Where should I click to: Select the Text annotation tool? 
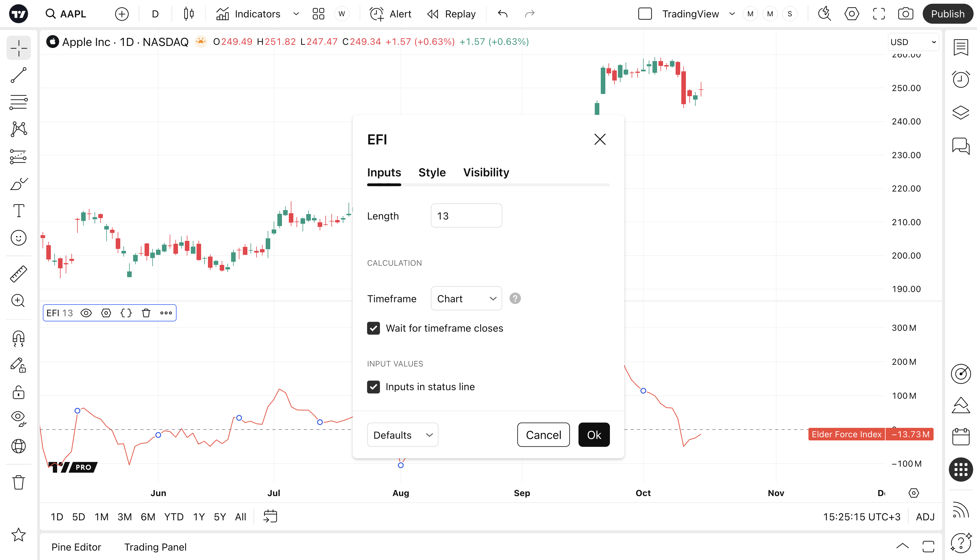tap(19, 211)
